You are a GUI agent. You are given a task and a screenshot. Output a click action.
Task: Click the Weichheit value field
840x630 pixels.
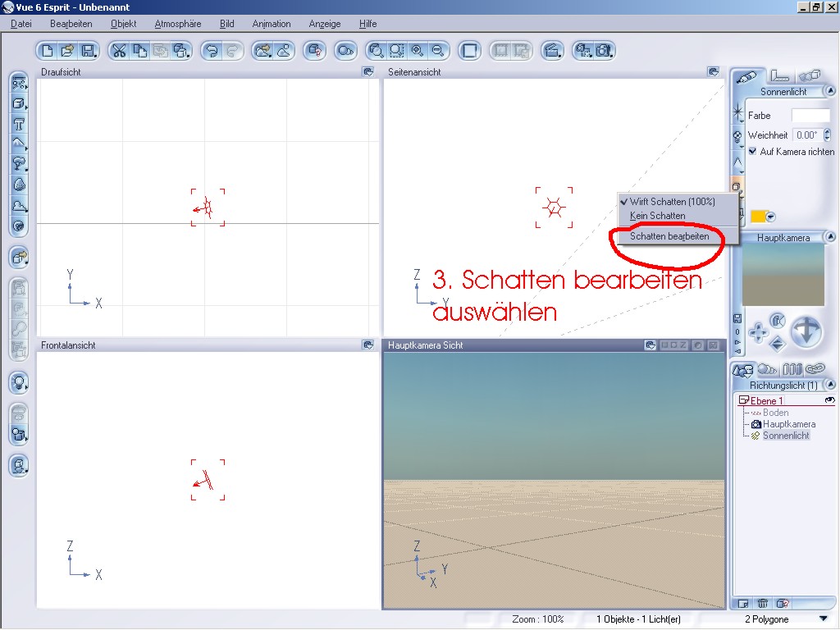[807, 135]
